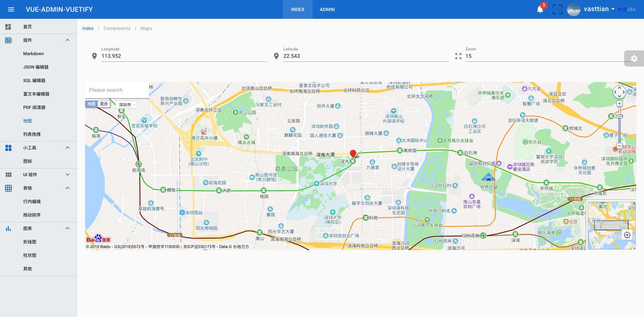
Task: Open the settings gear panel
Action: pyautogui.click(x=634, y=58)
